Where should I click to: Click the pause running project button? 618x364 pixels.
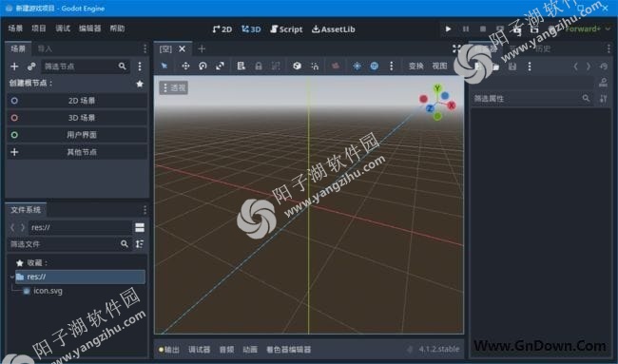pyautogui.click(x=466, y=29)
